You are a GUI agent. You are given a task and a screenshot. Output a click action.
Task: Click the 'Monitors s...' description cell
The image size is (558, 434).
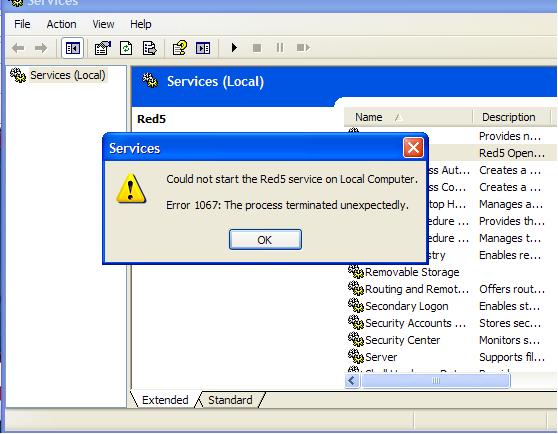[x=510, y=340]
